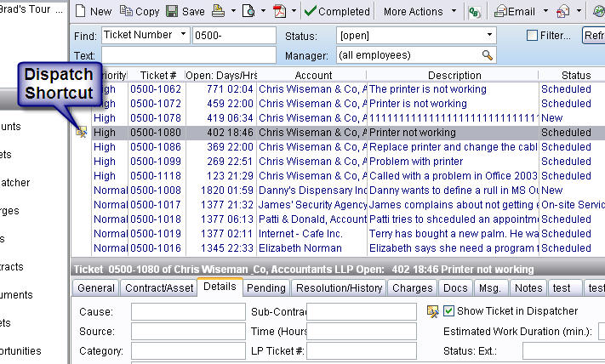Click the Email envelope icon

(502, 11)
